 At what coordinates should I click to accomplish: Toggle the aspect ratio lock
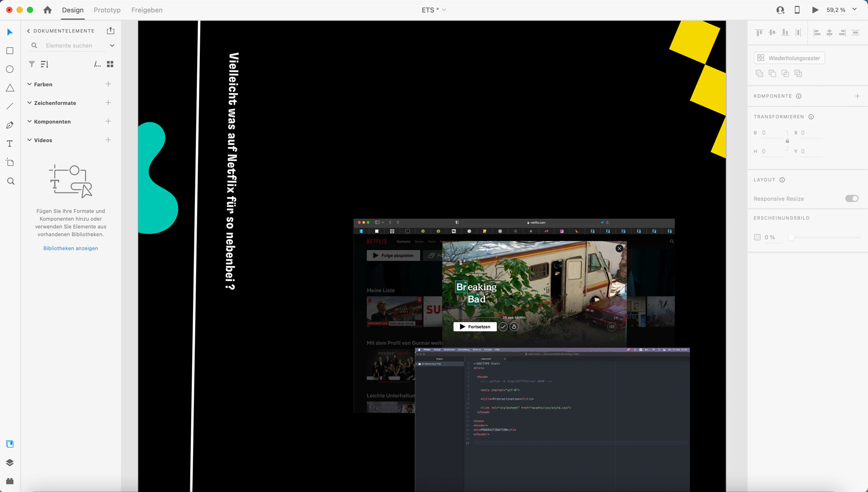787,141
